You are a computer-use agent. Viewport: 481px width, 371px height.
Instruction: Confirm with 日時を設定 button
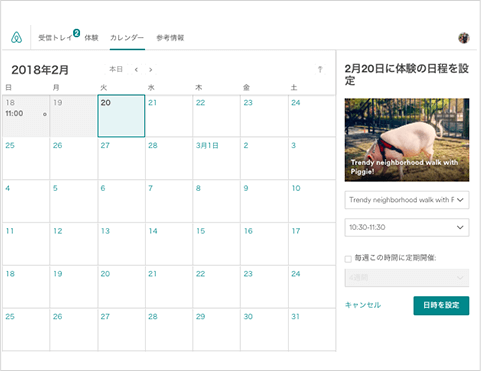(x=441, y=305)
